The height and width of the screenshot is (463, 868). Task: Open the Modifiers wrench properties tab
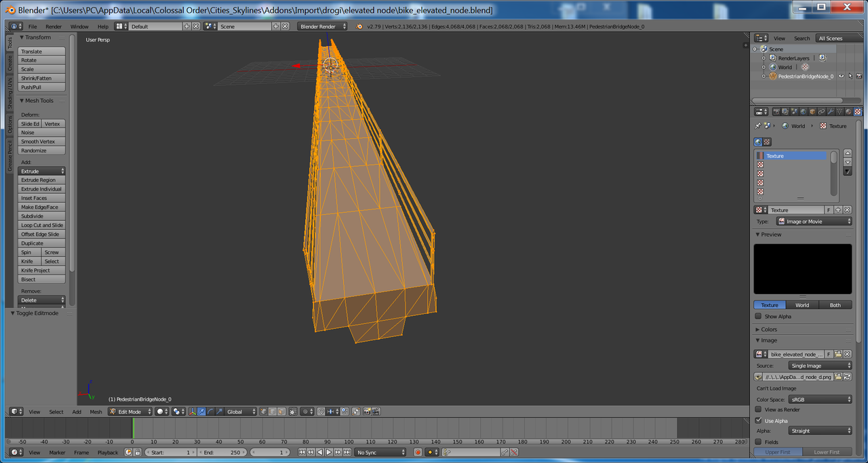point(830,112)
